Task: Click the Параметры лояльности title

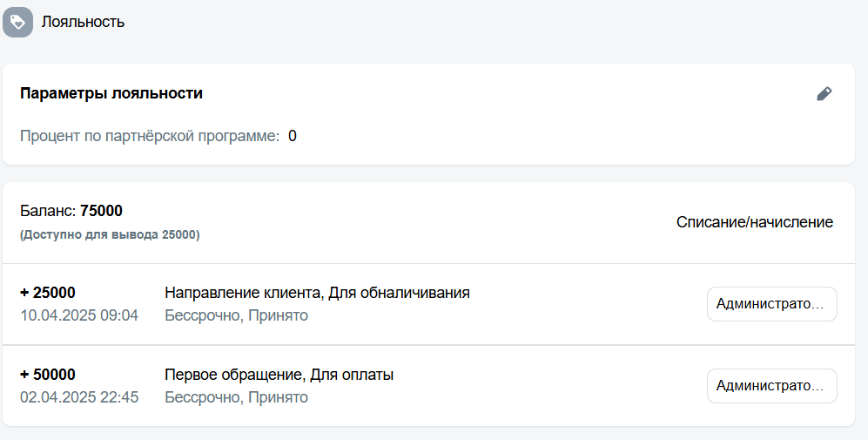Action: 111,93
